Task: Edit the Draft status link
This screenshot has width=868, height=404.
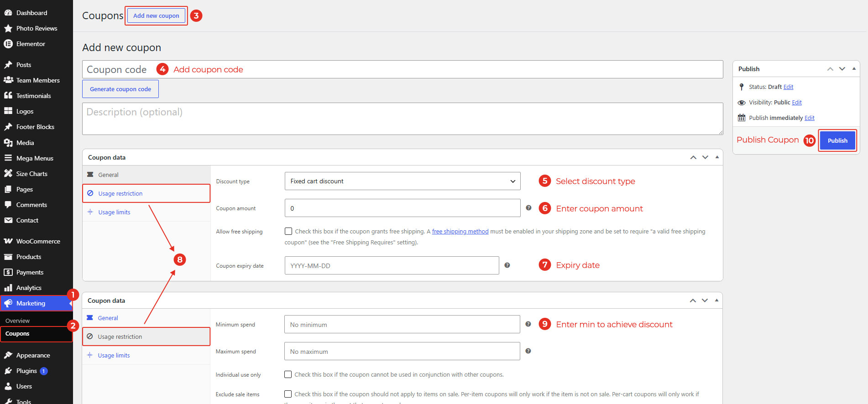Action: point(788,87)
